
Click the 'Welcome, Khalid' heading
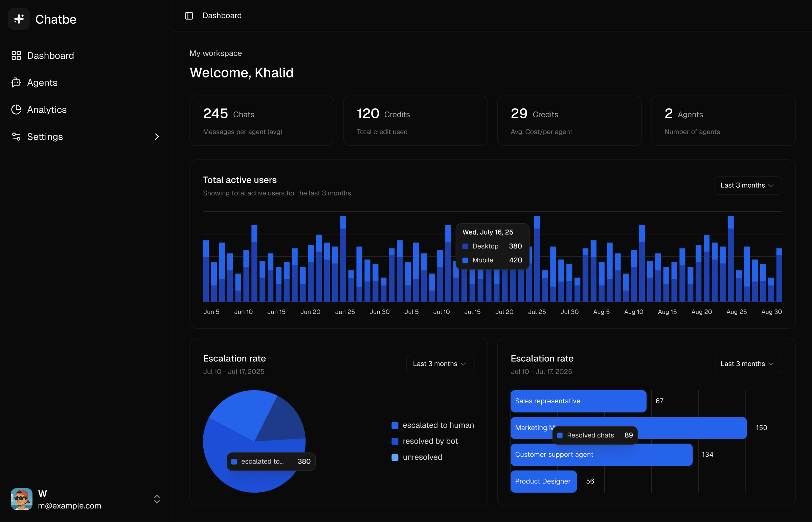(x=242, y=73)
